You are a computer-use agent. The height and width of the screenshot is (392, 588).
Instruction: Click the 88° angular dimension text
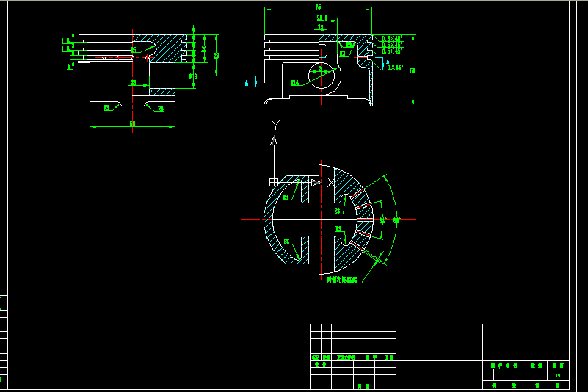[396, 219]
